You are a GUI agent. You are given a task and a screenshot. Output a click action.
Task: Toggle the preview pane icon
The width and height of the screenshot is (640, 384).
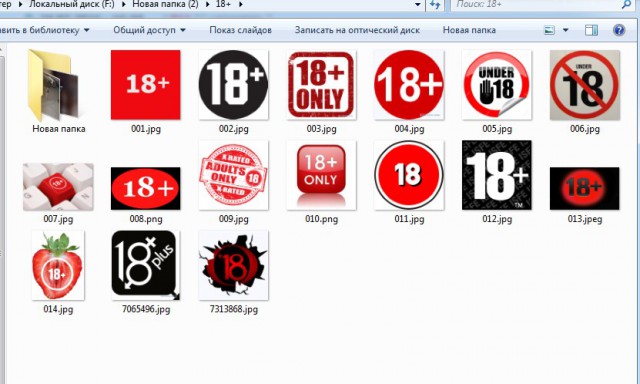tap(591, 30)
